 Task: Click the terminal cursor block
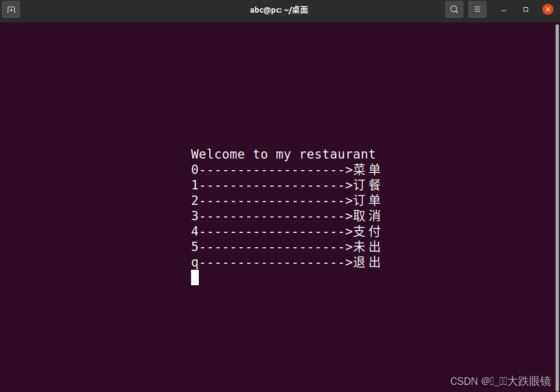coord(194,277)
